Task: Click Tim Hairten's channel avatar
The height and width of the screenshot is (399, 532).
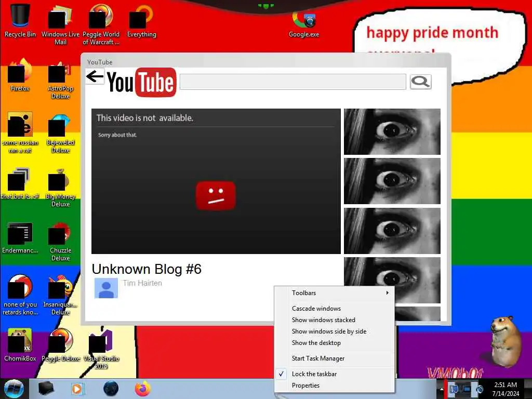Action: [106, 288]
